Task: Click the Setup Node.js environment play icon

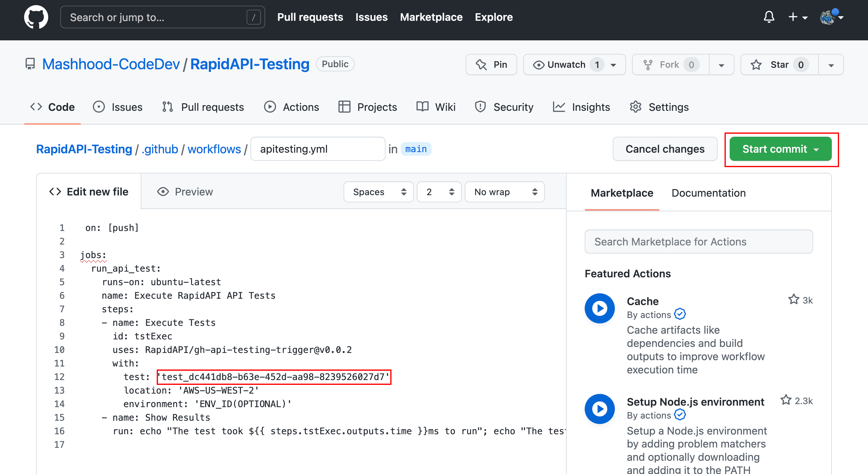Action: (599, 409)
